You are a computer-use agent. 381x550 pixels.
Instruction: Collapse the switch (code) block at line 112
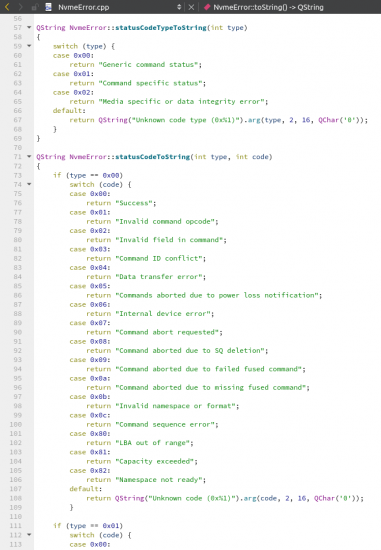(x=29, y=535)
